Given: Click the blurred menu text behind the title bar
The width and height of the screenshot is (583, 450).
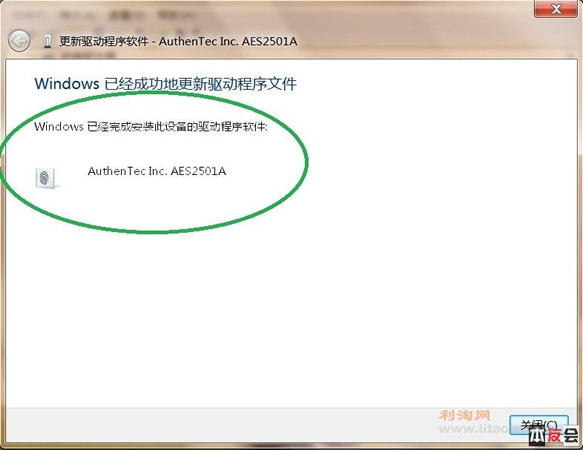Looking at the screenshot, I should click(104, 16).
